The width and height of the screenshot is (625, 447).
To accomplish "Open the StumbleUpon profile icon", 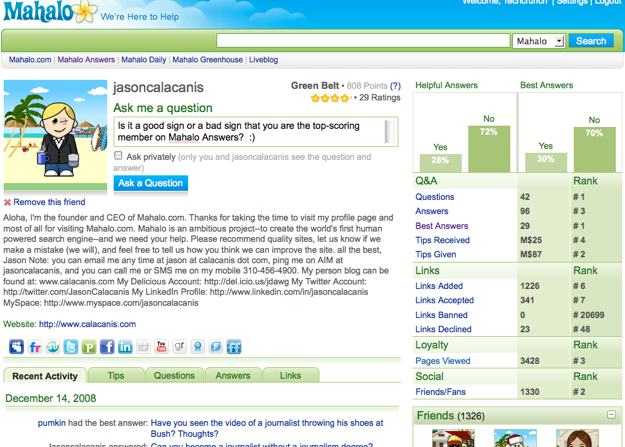I will coord(53,347).
